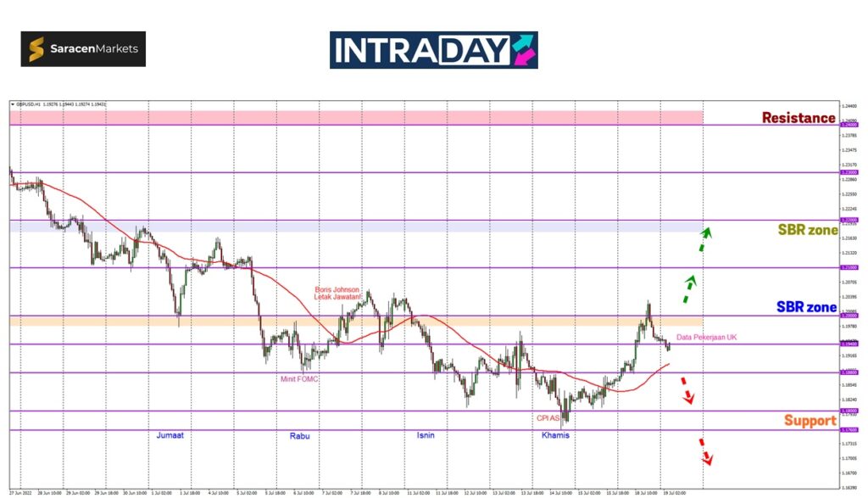The width and height of the screenshot is (868, 498).
Task: Click the Jumaat day label
Action: (x=170, y=435)
